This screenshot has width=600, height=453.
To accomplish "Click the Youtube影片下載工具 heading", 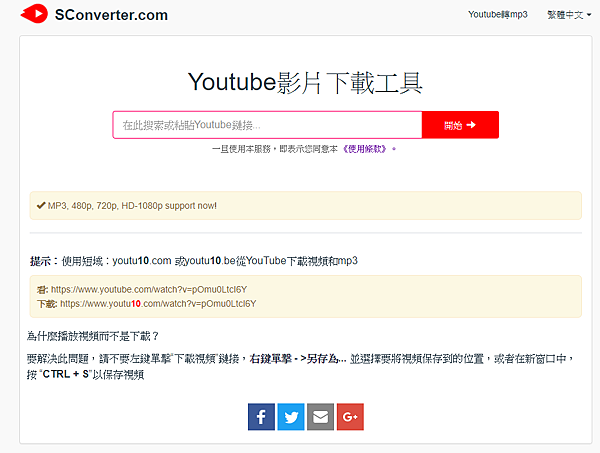I will (305, 83).
